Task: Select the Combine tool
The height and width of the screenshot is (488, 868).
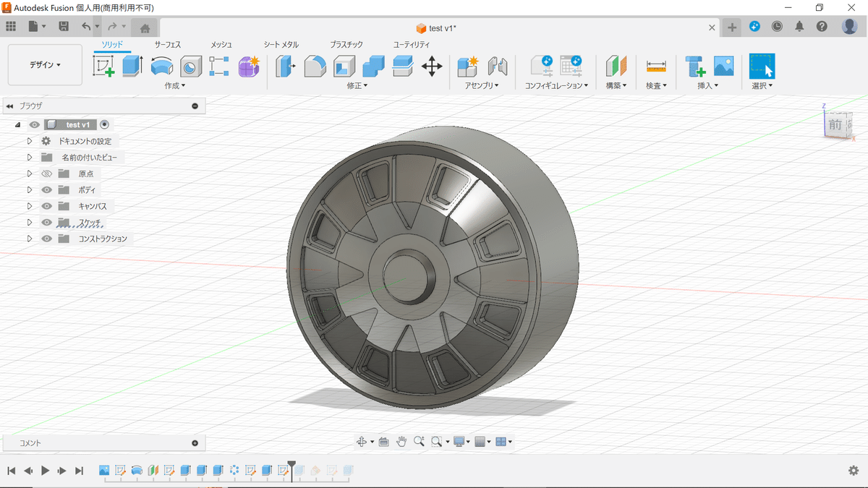Action: point(373,67)
